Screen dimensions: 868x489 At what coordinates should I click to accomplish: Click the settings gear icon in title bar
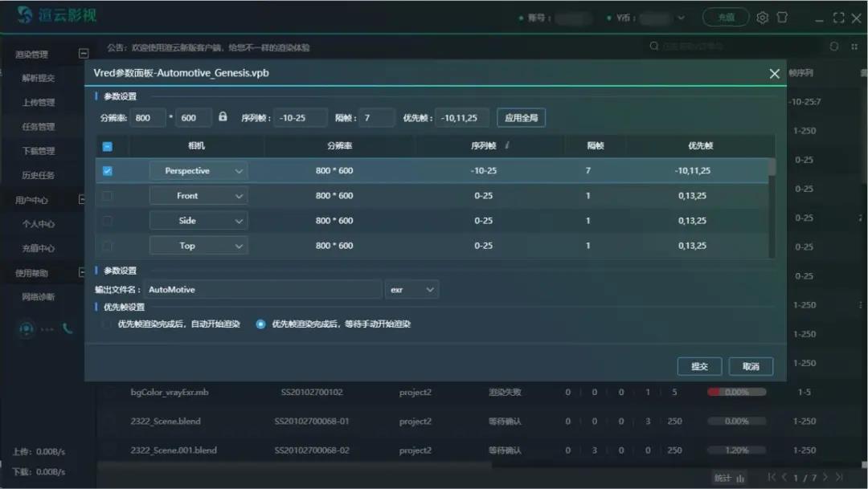coord(763,18)
